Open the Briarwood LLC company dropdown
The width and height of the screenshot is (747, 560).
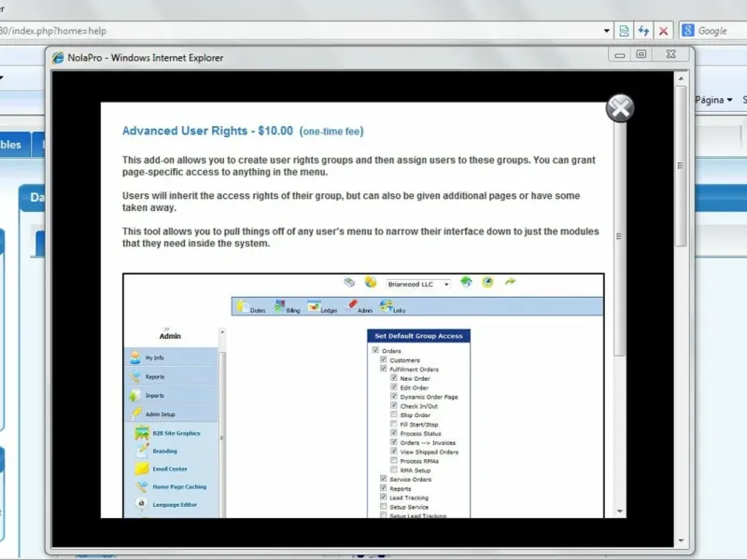point(446,285)
